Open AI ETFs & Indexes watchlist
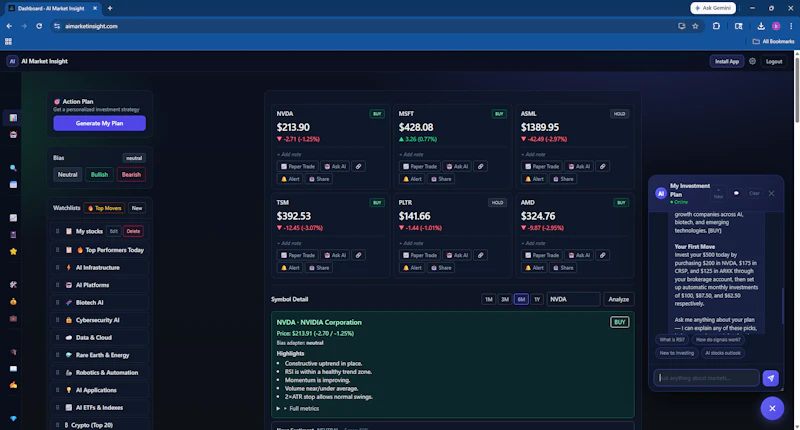Image resolution: width=800 pixels, height=430 pixels. coord(99,408)
